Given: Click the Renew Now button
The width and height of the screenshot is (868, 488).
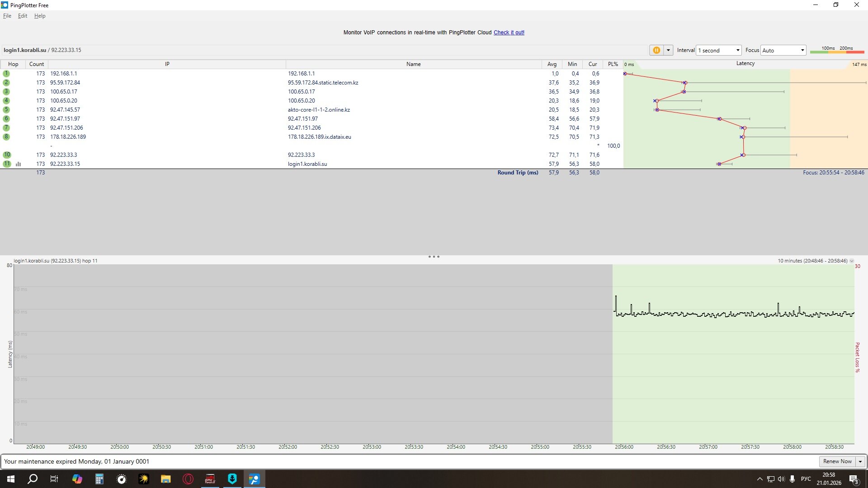Looking at the screenshot, I should point(837,461).
